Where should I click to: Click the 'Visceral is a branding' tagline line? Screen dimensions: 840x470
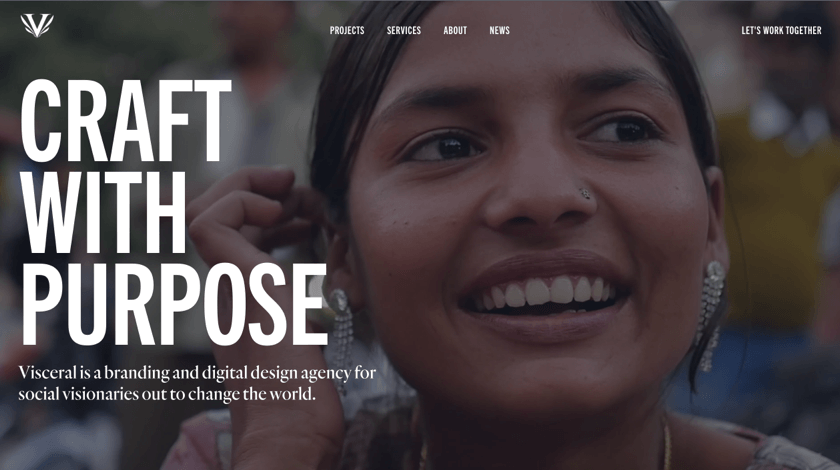[197, 372]
